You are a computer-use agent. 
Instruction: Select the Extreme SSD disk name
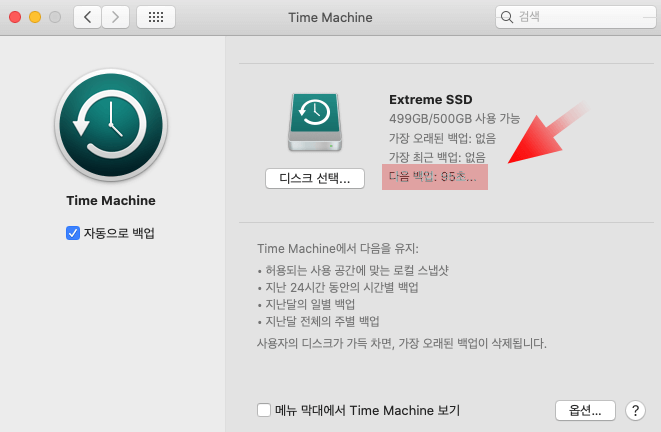[430, 99]
